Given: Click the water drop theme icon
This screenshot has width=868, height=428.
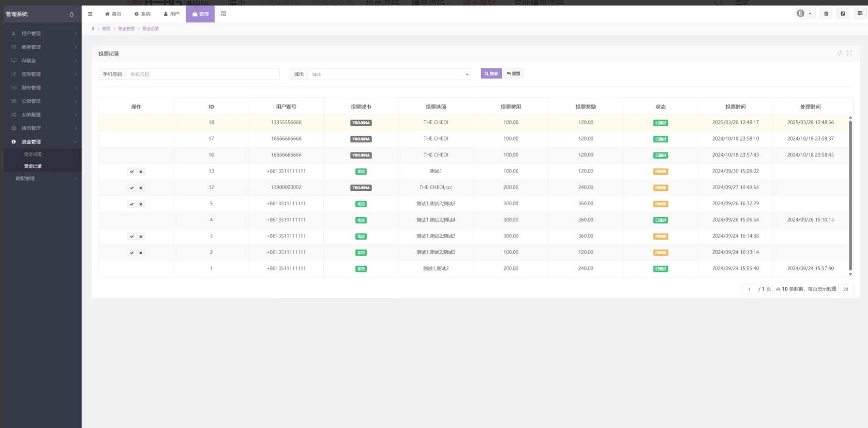Looking at the screenshot, I should coord(71,14).
